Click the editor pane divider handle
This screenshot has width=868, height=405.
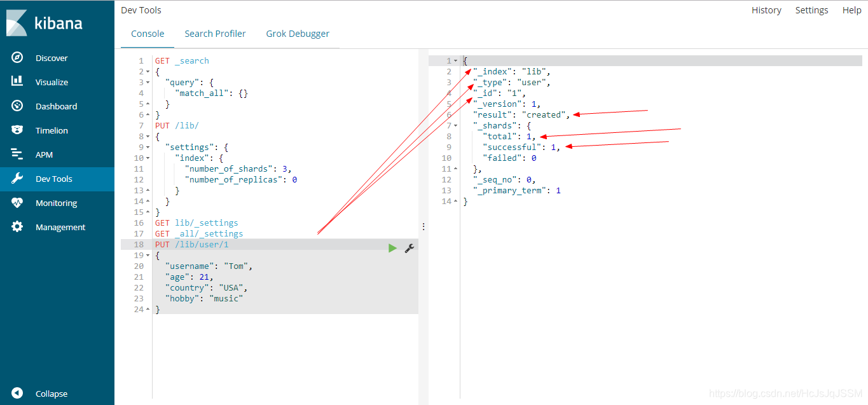click(x=424, y=226)
